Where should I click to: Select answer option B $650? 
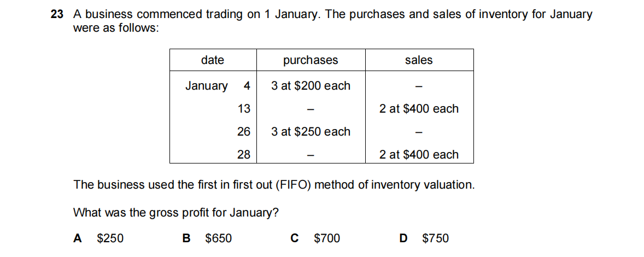tap(207, 238)
